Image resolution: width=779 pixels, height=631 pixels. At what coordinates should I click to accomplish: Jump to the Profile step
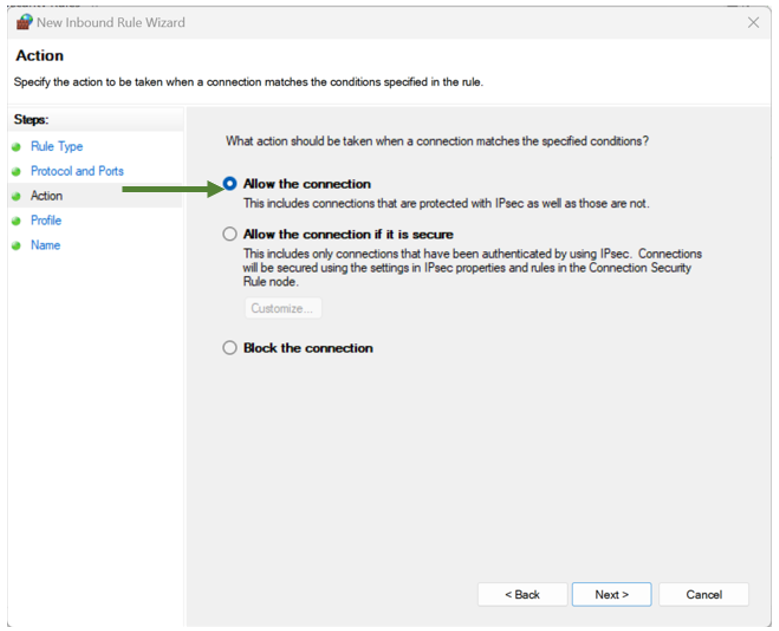pos(46,220)
